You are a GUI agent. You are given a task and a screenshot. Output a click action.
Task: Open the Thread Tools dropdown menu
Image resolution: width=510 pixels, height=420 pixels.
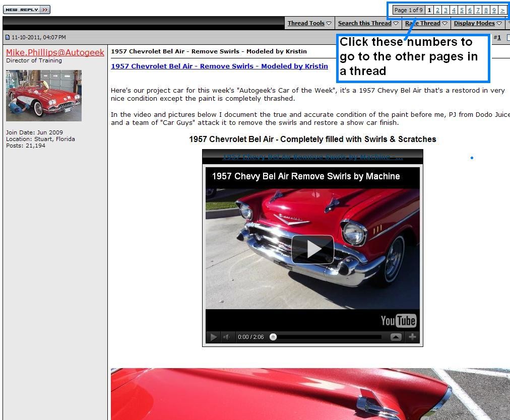coord(309,23)
